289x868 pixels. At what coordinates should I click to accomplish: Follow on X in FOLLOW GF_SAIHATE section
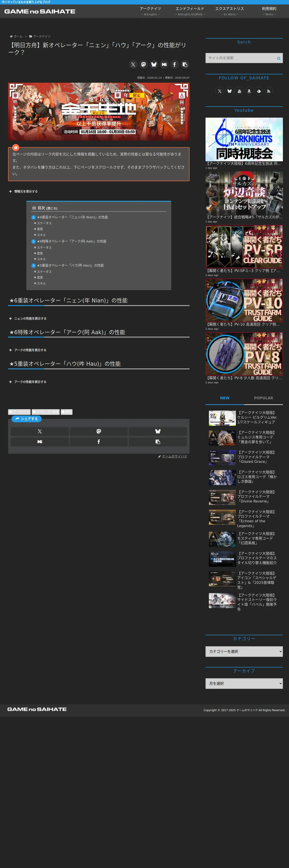(220, 91)
